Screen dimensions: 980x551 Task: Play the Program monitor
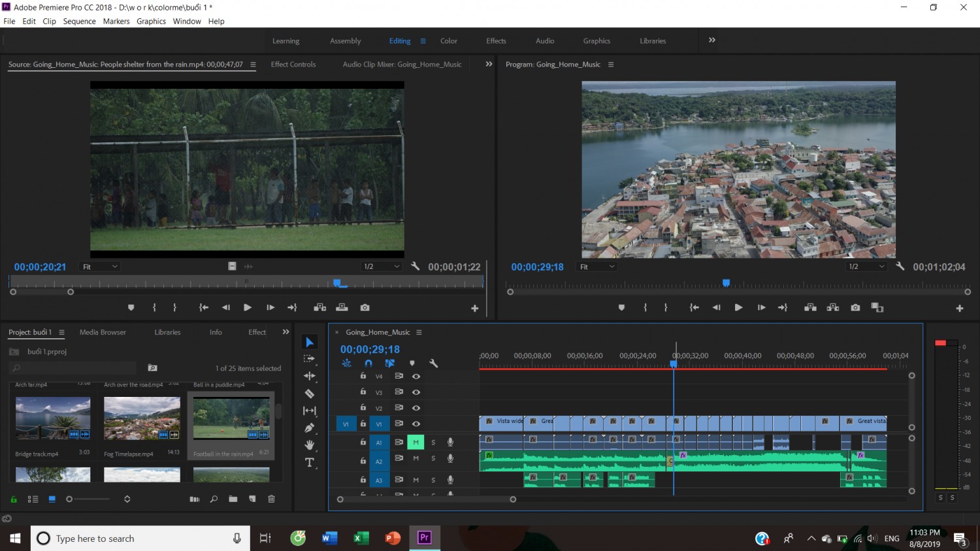pyautogui.click(x=738, y=307)
